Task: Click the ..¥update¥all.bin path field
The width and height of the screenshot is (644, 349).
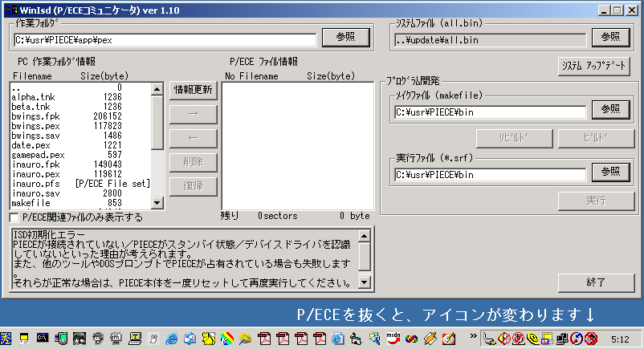Action: [490, 40]
